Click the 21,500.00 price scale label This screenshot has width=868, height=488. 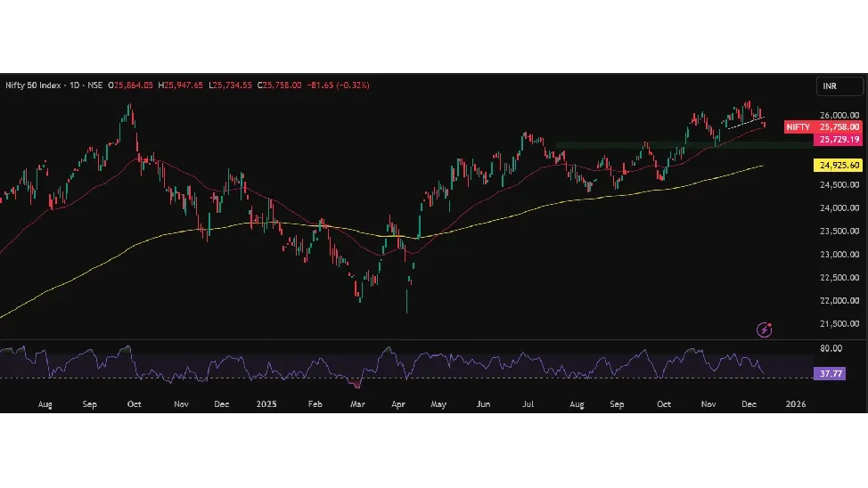(x=839, y=324)
